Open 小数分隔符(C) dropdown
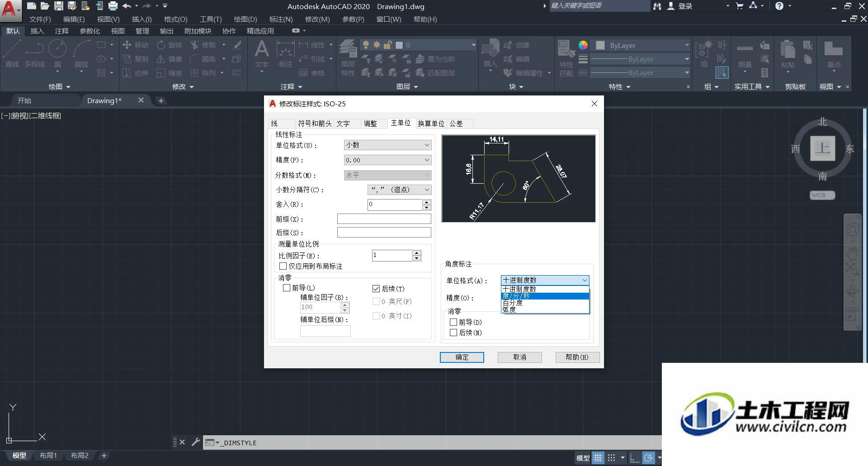Screen dimensions: 868x466 [399, 190]
